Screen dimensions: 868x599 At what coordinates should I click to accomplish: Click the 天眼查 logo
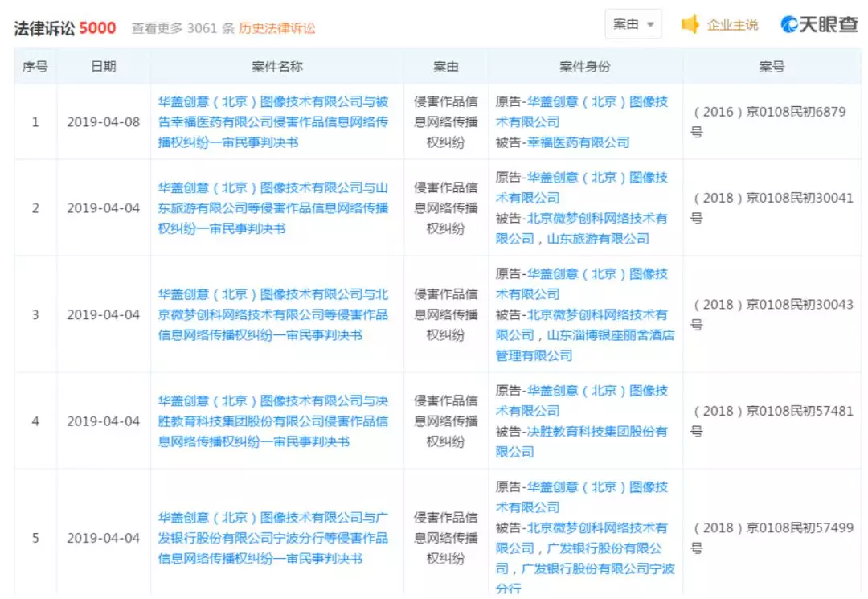click(x=819, y=24)
